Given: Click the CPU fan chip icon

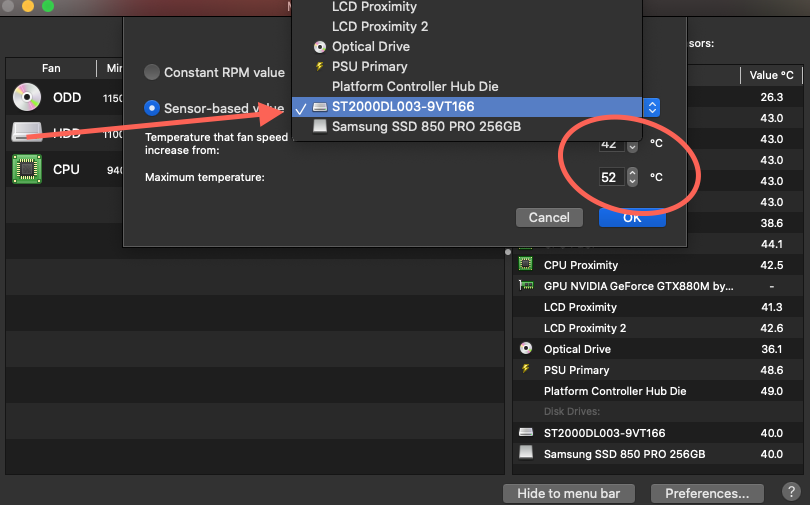Looking at the screenshot, I should 27,169.
